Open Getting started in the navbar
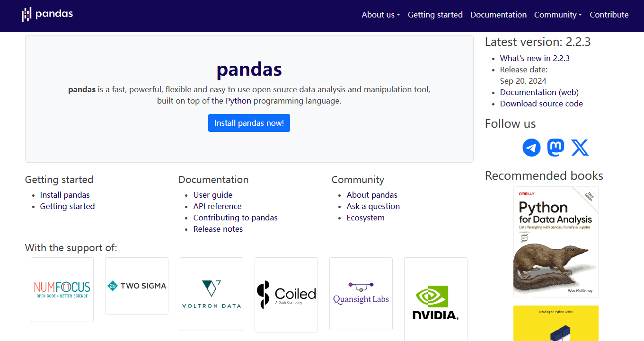Screen dimensions: 644x341 pos(435,15)
